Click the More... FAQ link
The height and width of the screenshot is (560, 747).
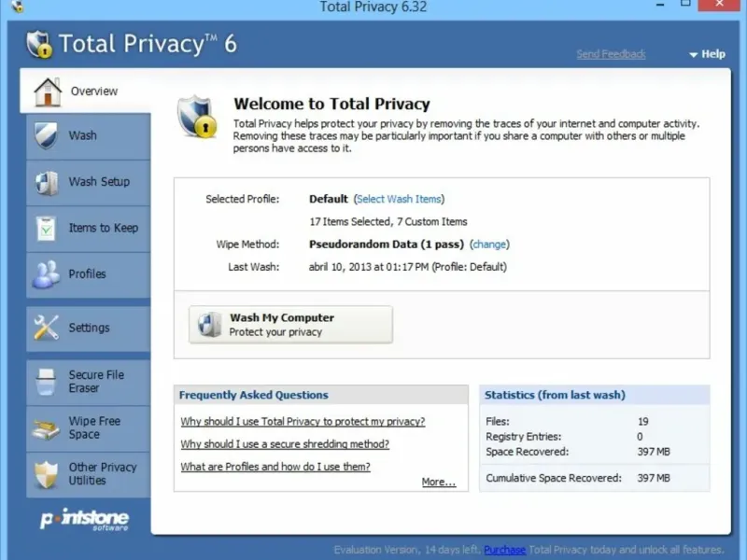pos(439,482)
